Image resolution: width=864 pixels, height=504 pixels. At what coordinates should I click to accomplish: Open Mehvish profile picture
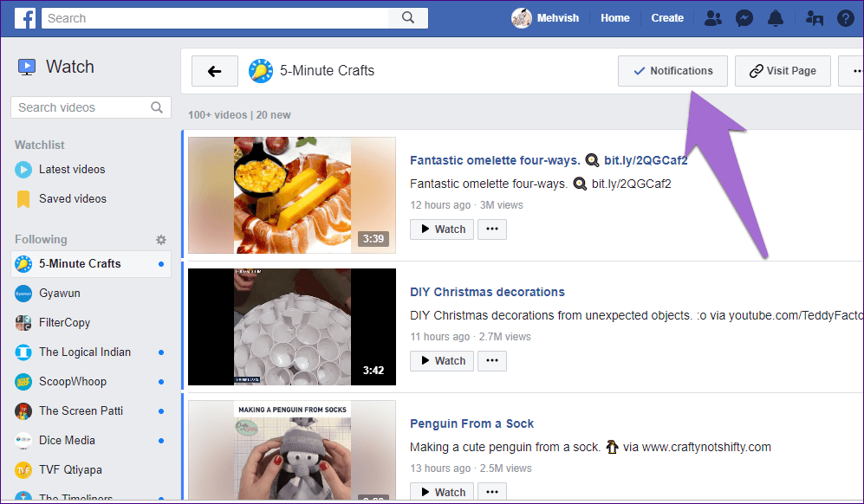(x=522, y=18)
